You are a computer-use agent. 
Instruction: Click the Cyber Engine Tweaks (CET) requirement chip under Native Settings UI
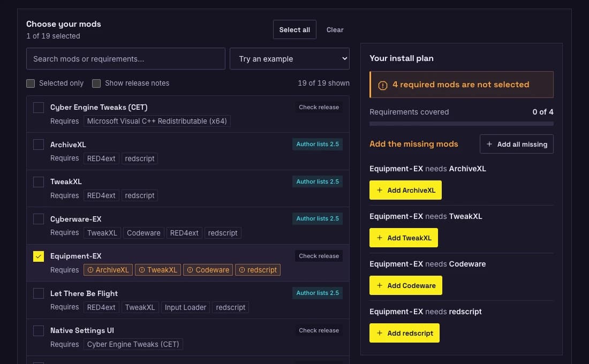coord(133,344)
